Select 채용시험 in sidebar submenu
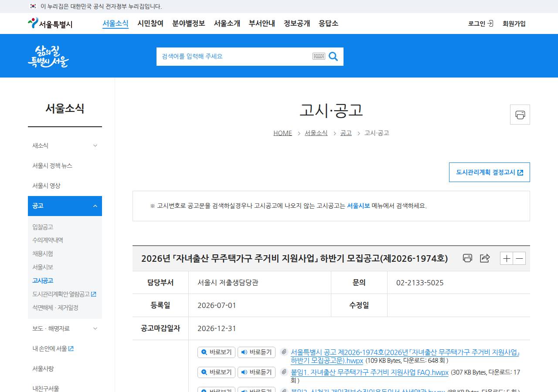This screenshot has height=392, width=558. tap(43, 253)
